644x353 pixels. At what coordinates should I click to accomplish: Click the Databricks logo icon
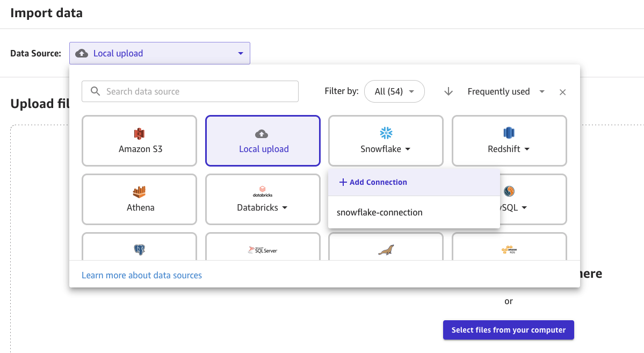(x=263, y=191)
